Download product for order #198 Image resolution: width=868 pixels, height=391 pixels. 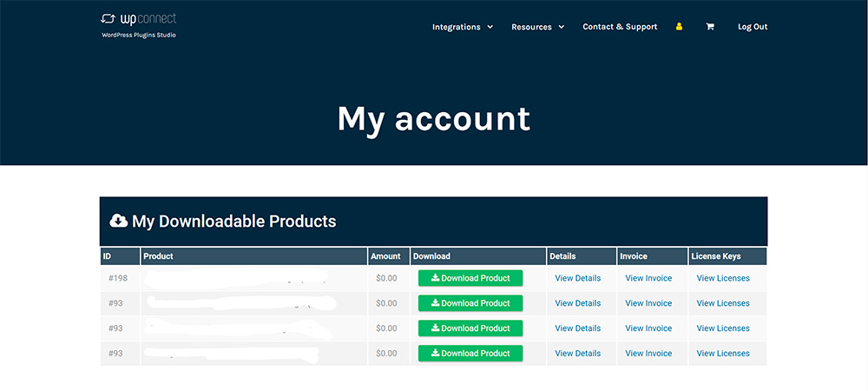pos(470,278)
